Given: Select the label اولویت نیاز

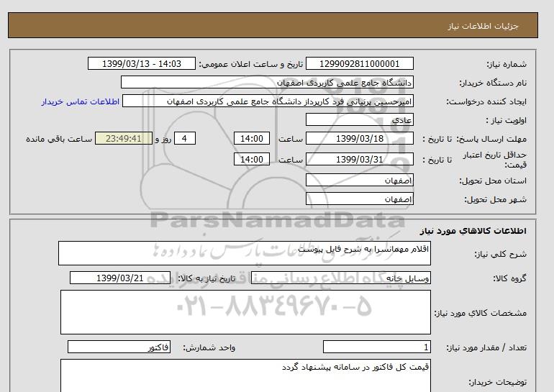Looking at the screenshot, I should tap(507, 120).
